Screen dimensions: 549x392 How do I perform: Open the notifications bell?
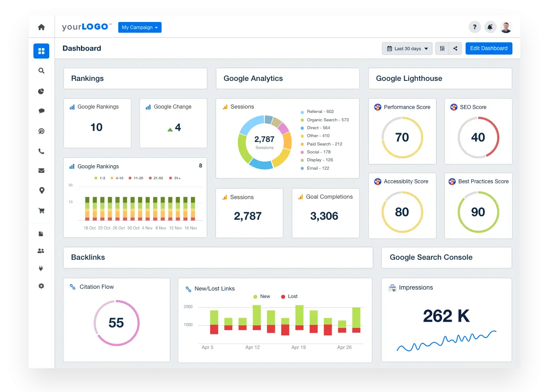490,27
